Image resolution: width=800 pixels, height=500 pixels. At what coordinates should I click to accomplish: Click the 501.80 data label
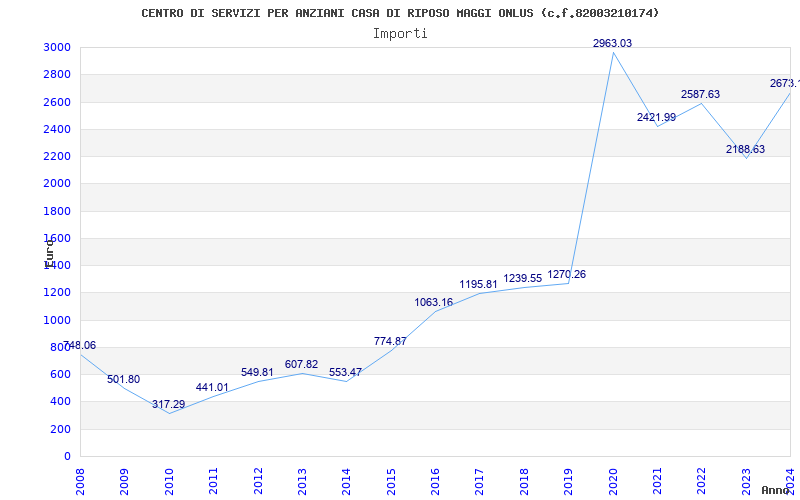[123, 380]
